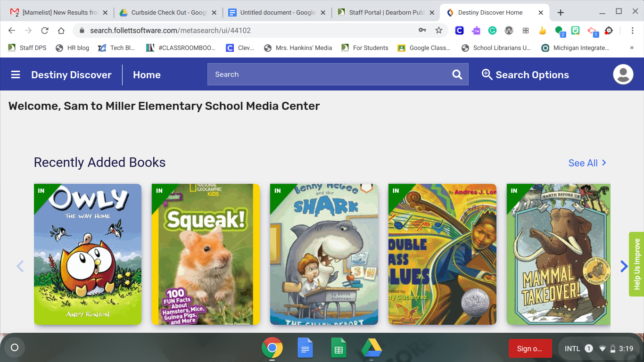Click the Search Options magnifier icon
The width and height of the screenshot is (644, 362).
tap(487, 74)
